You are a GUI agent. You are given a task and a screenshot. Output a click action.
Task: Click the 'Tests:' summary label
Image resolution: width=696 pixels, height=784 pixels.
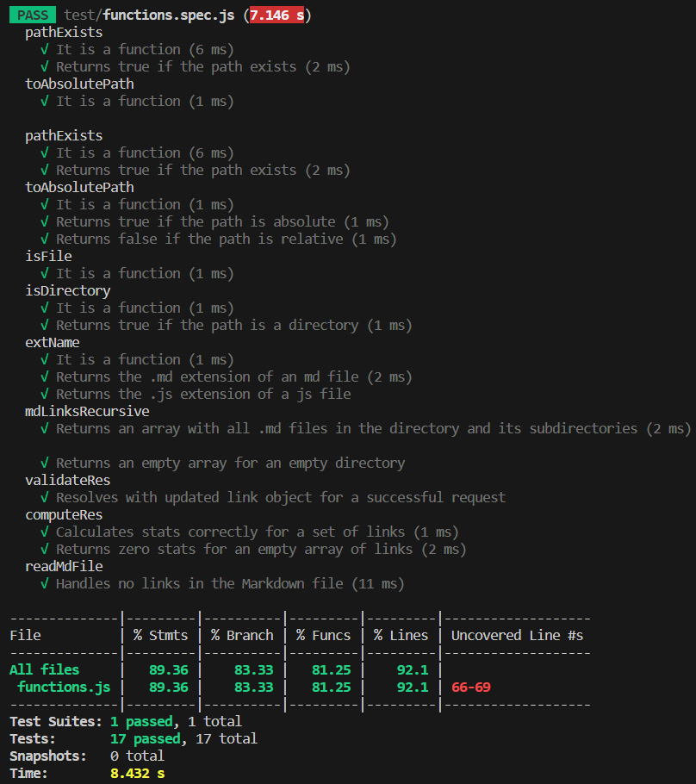pos(33,739)
